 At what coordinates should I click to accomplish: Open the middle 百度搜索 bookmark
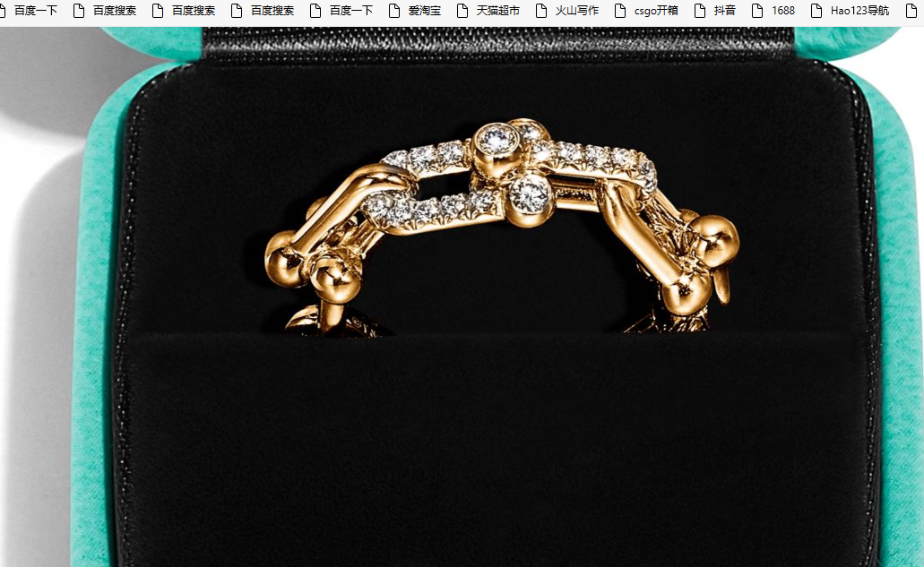coord(193,11)
